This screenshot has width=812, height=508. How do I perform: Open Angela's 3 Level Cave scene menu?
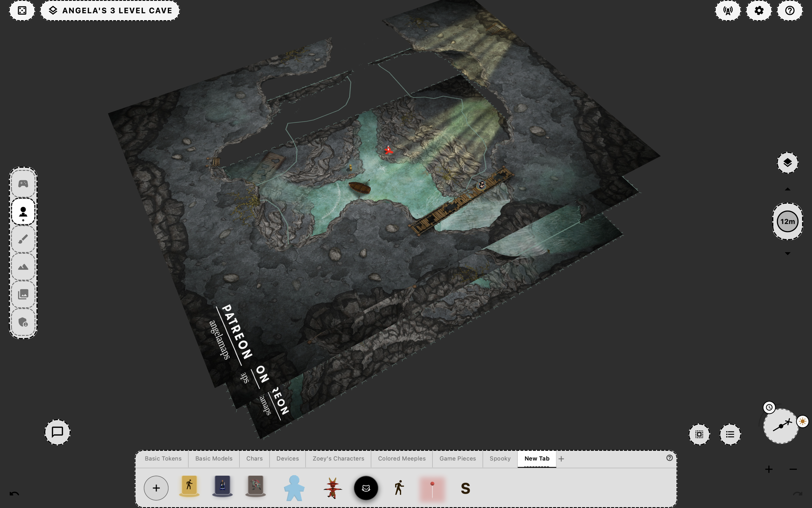[x=110, y=11]
